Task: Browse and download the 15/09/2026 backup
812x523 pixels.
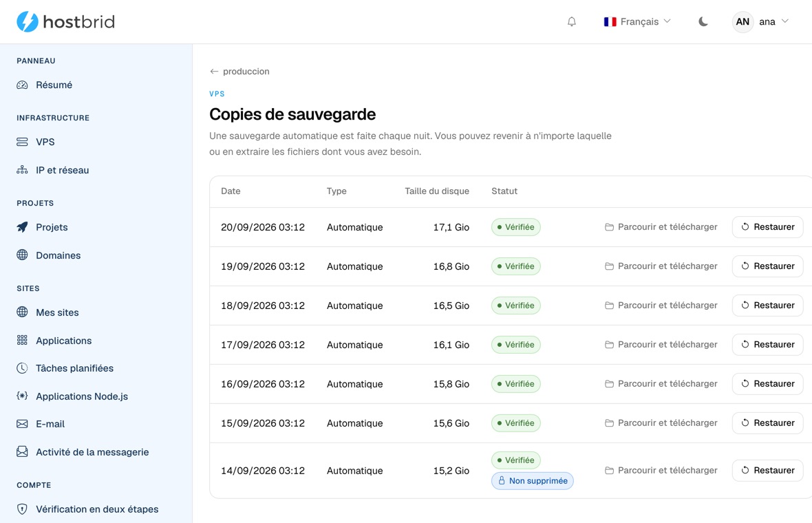Action: coord(661,423)
